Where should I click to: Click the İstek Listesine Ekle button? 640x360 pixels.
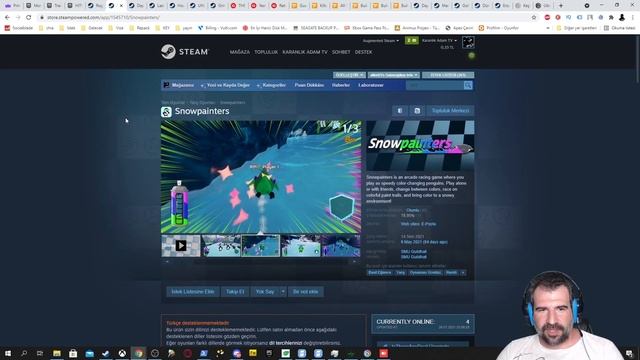pyautogui.click(x=193, y=291)
